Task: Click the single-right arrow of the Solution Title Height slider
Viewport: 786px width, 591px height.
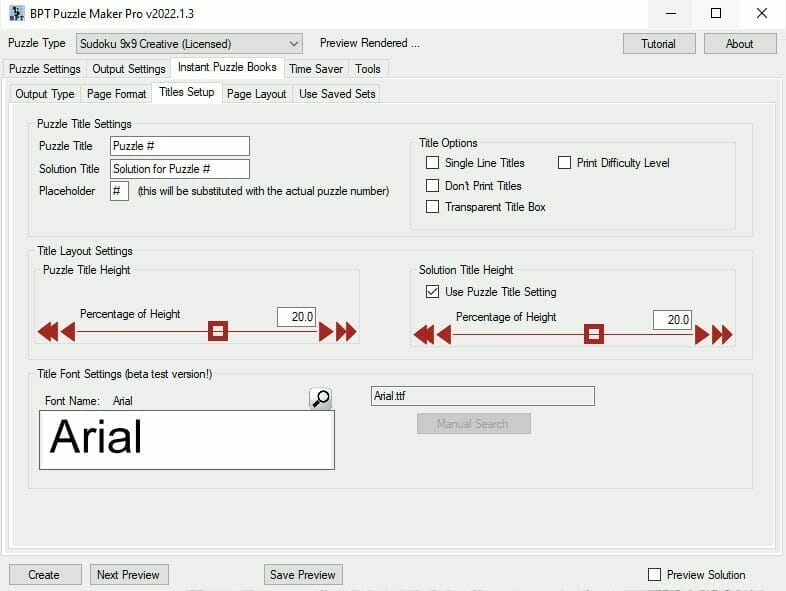Action: [702, 334]
